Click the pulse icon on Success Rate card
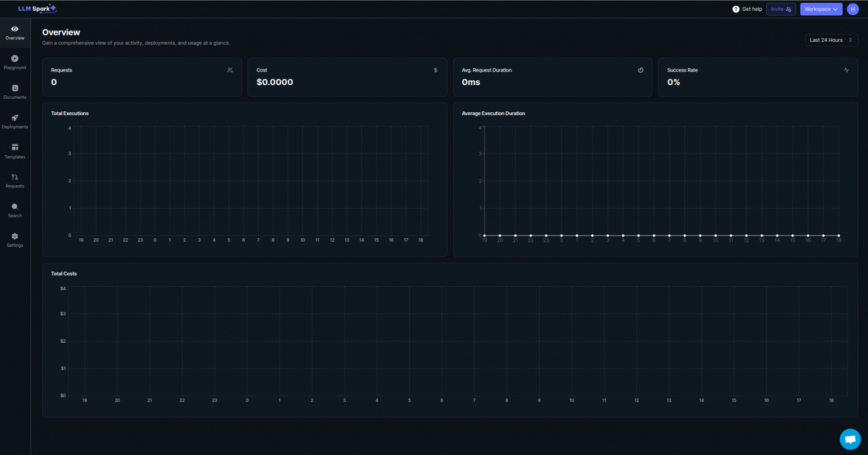 (x=846, y=70)
